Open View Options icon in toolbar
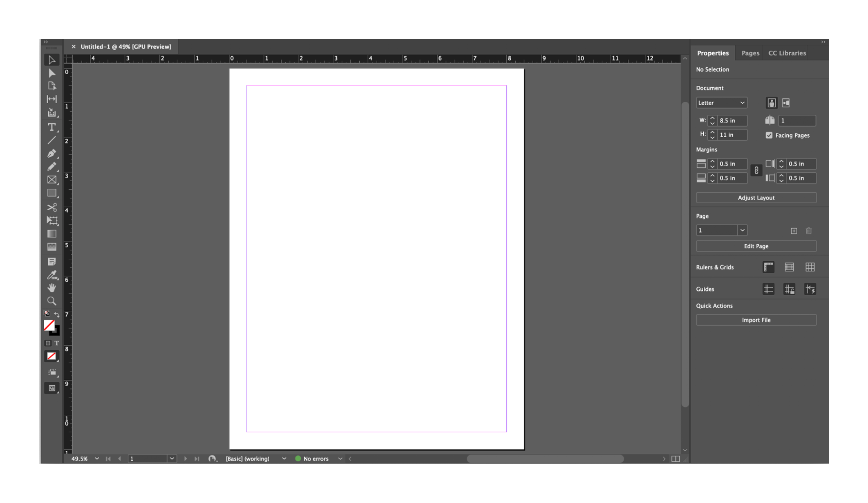The image size is (868, 503). (x=52, y=372)
